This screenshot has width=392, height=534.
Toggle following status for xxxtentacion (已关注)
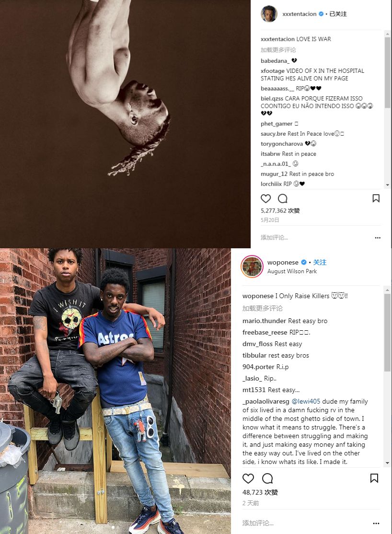(338, 14)
